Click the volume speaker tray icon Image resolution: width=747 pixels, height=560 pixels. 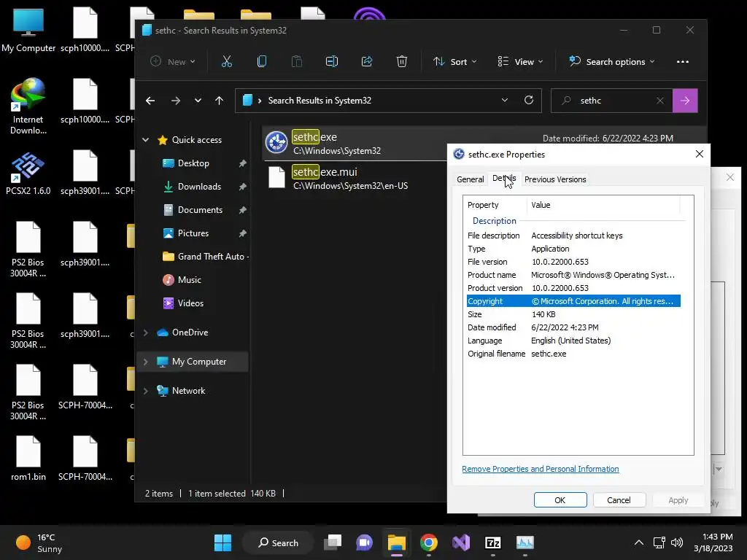[x=676, y=542]
